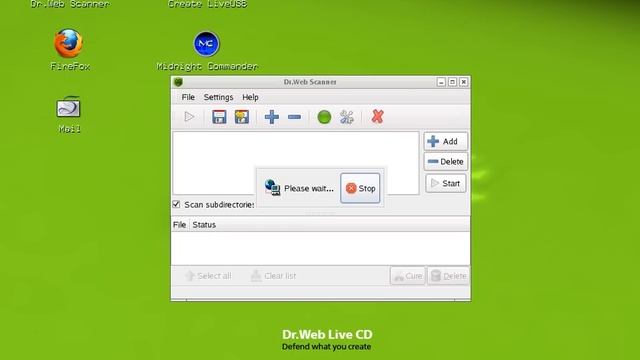Screen dimensions: 640x360
Task: Click the red X toolbar icon
Action: (378, 117)
